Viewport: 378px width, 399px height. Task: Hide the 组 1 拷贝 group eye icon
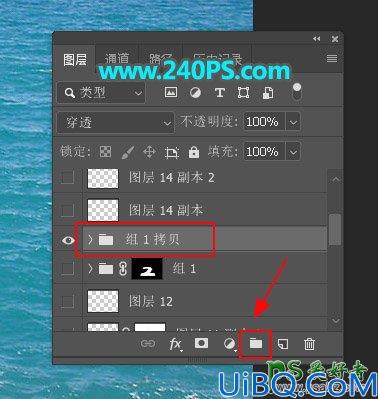point(68,240)
